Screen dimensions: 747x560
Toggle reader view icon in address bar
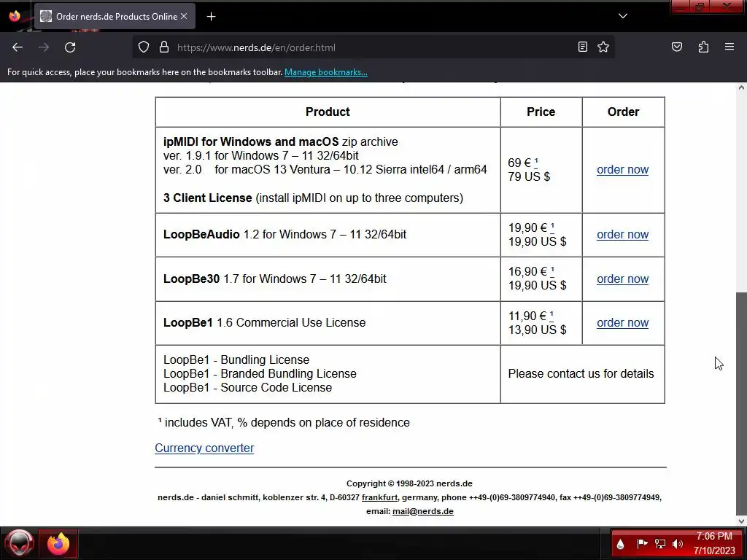coord(582,47)
